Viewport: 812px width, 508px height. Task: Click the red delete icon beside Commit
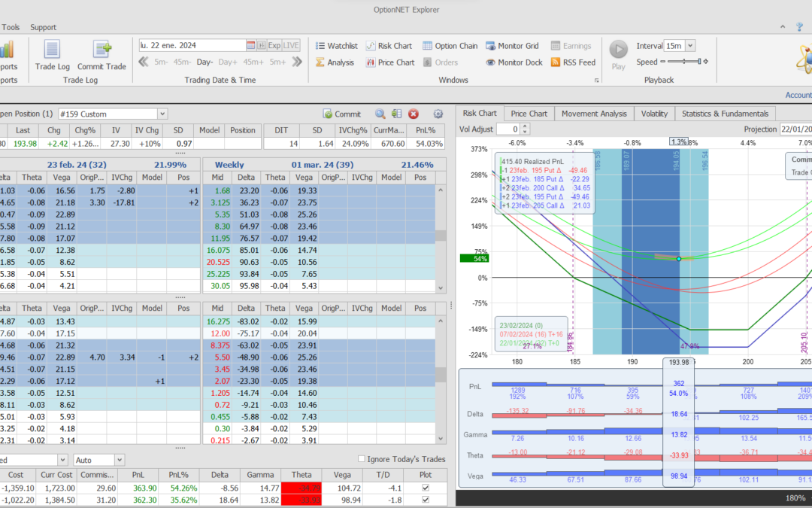(x=414, y=114)
